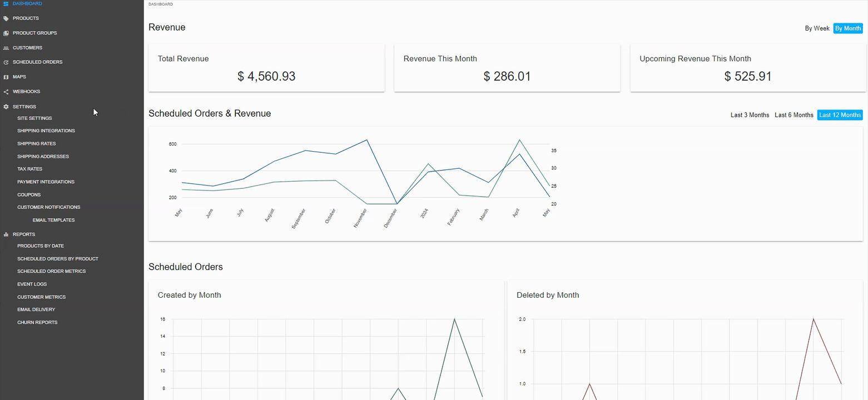Click the Maps icon in sidebar
This screenshot has height=400, width=868.
6,77
